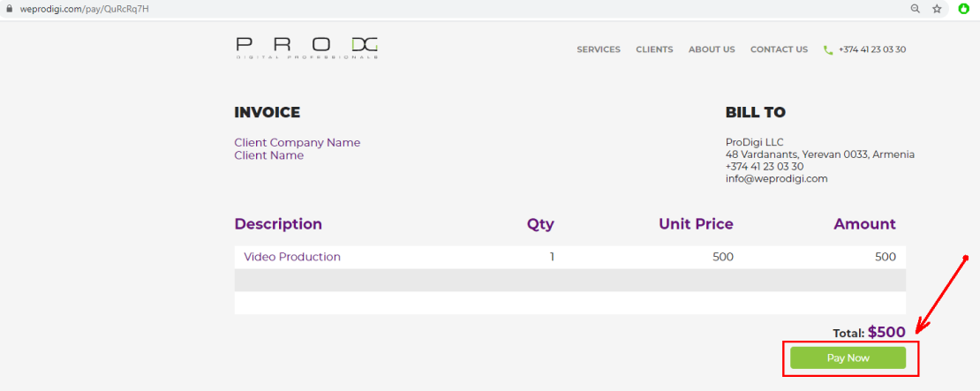
Task: Click the Description column header
Action: (278, 224)
